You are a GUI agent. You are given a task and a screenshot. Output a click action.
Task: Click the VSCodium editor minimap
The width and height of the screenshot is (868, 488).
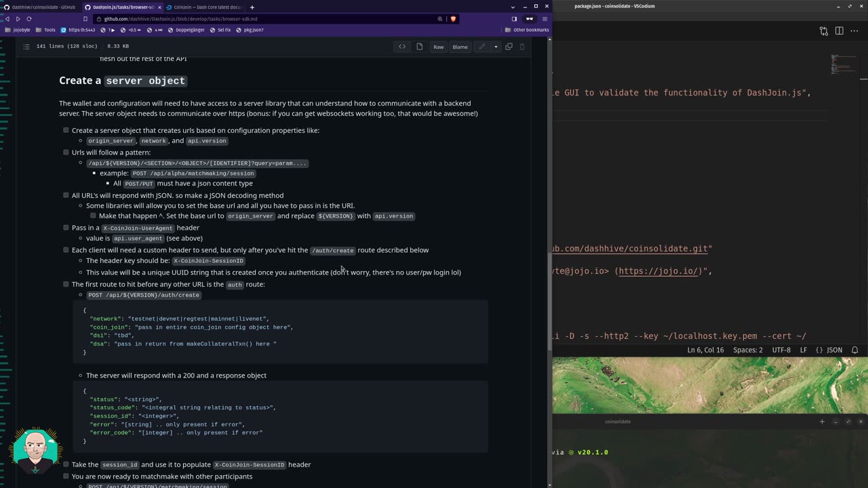coord(843,64)
